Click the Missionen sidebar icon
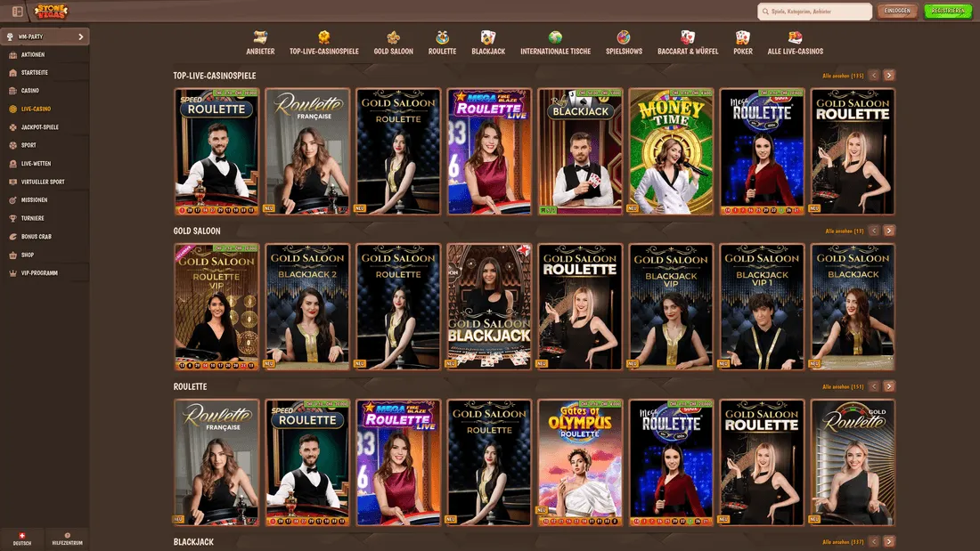Screen dimensions: 980x551 click(12, 200)
